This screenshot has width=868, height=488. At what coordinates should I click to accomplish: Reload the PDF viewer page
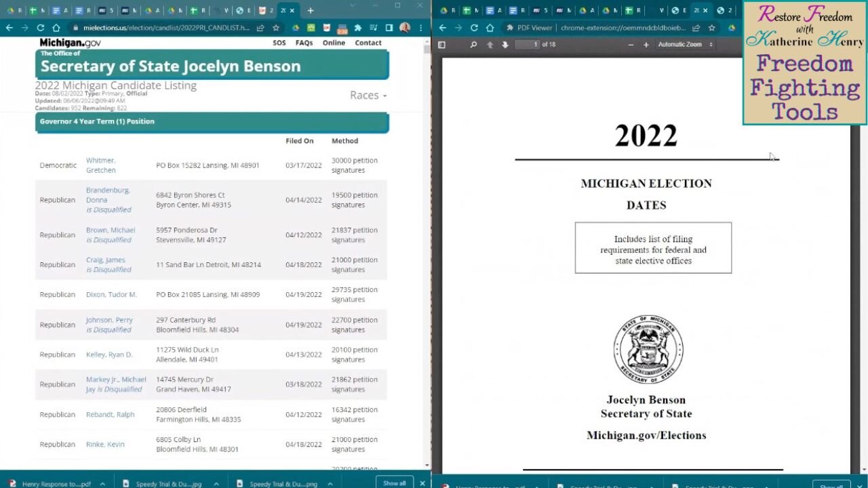pyautogui.click(x=474, y=28)
